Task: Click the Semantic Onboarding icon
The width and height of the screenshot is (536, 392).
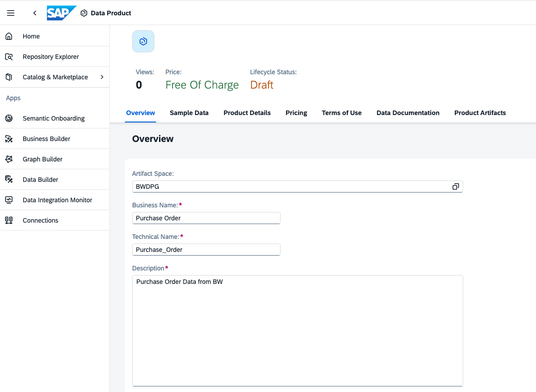Action: coord(9,118)
